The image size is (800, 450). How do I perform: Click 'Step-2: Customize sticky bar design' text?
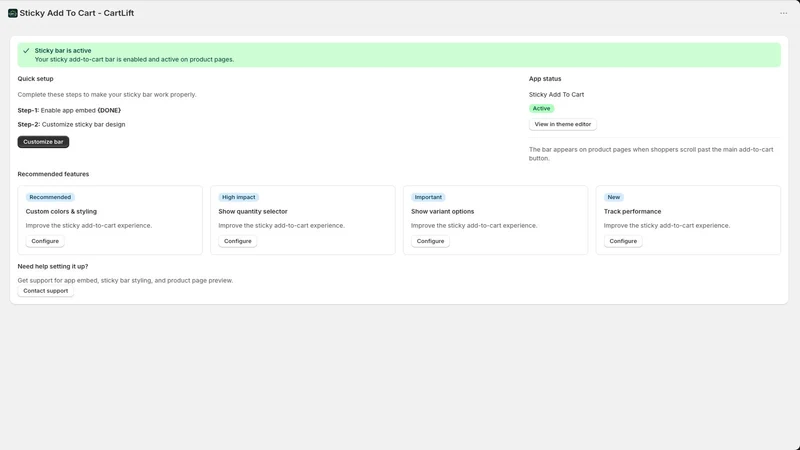(x=71, y=124)
